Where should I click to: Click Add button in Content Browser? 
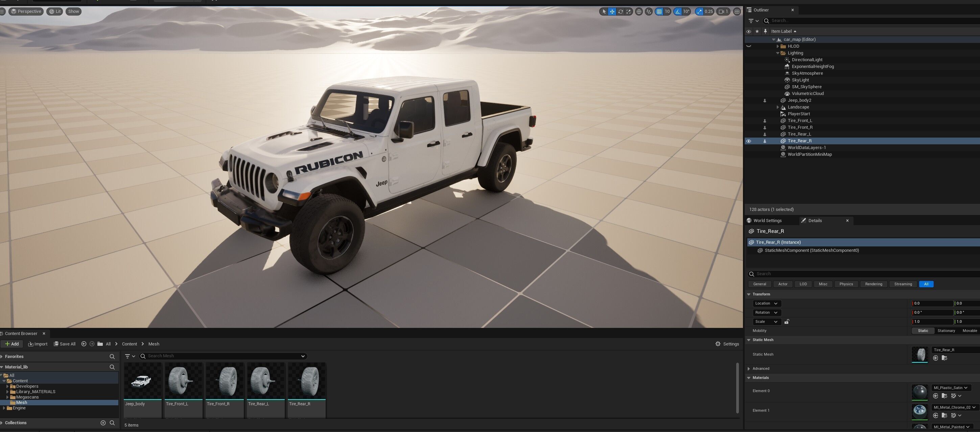11,344
